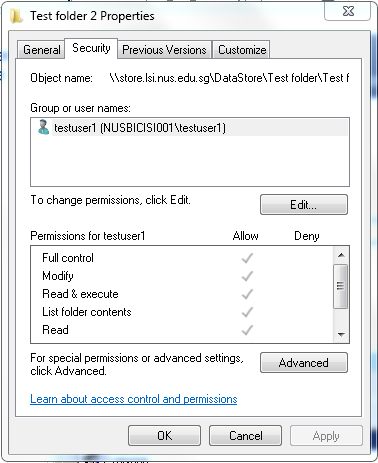Click permissions list scroll up arrow
378x463 pixels.
(x=341, y=255)
